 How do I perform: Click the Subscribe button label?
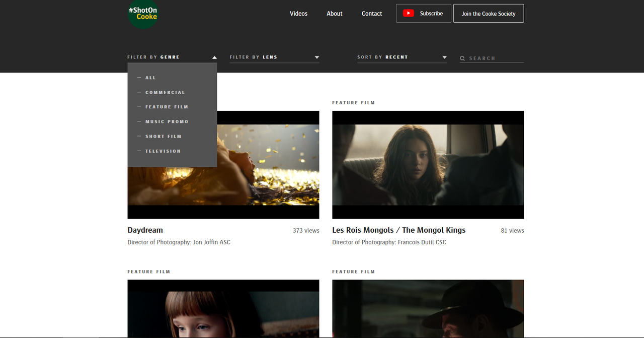pyautogui.click(x=431, y=14)
